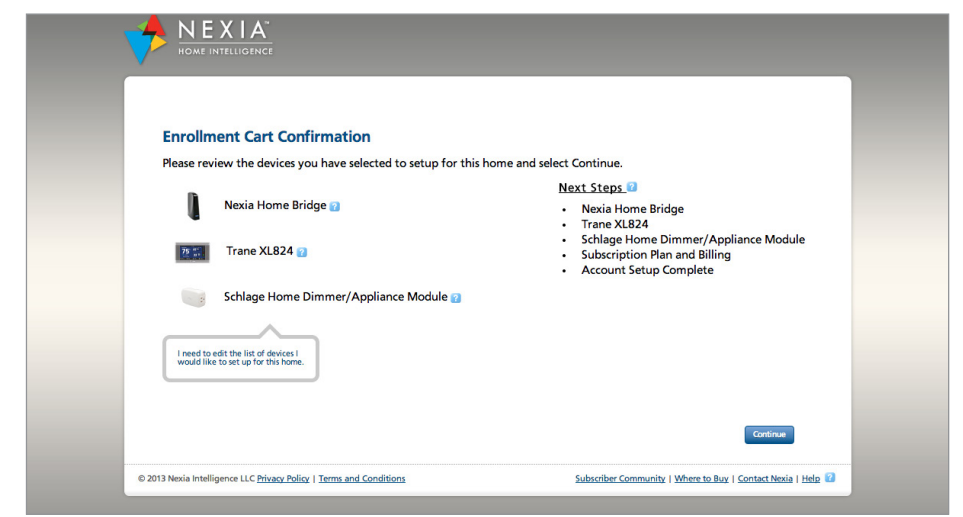963x517 pixels.
Task: Open help icon beside Schlage Home Dimmer/Appliance Module
Action: click(456, 298)
